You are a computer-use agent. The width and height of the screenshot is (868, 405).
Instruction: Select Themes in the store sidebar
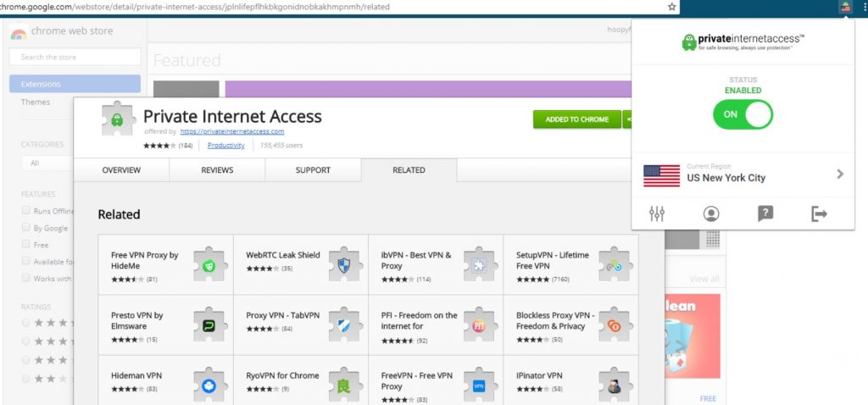36,103
